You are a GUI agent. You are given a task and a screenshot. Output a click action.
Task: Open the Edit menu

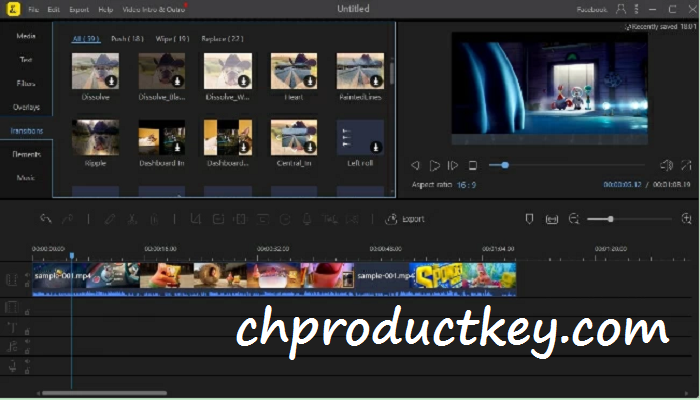click(54, 9)
